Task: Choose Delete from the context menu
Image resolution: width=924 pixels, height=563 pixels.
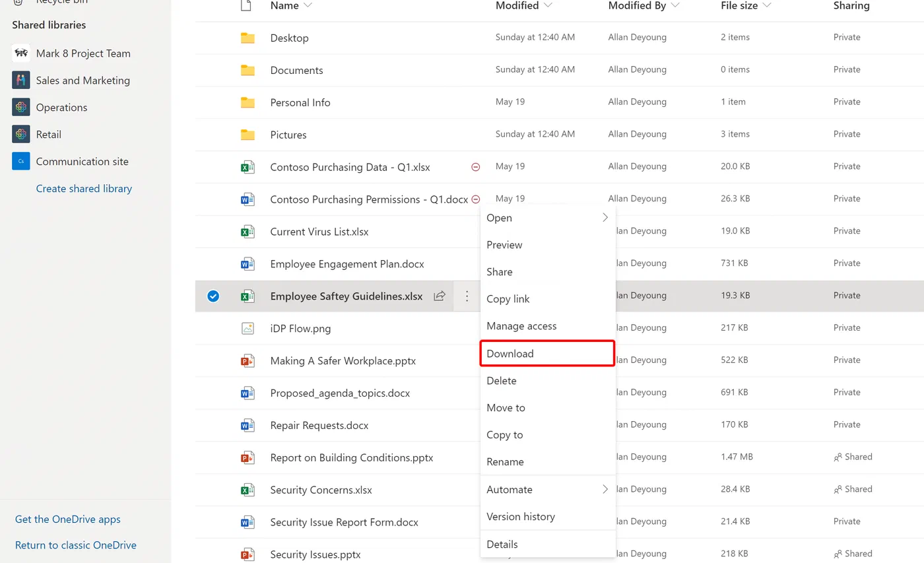Action: click(548, 381)
